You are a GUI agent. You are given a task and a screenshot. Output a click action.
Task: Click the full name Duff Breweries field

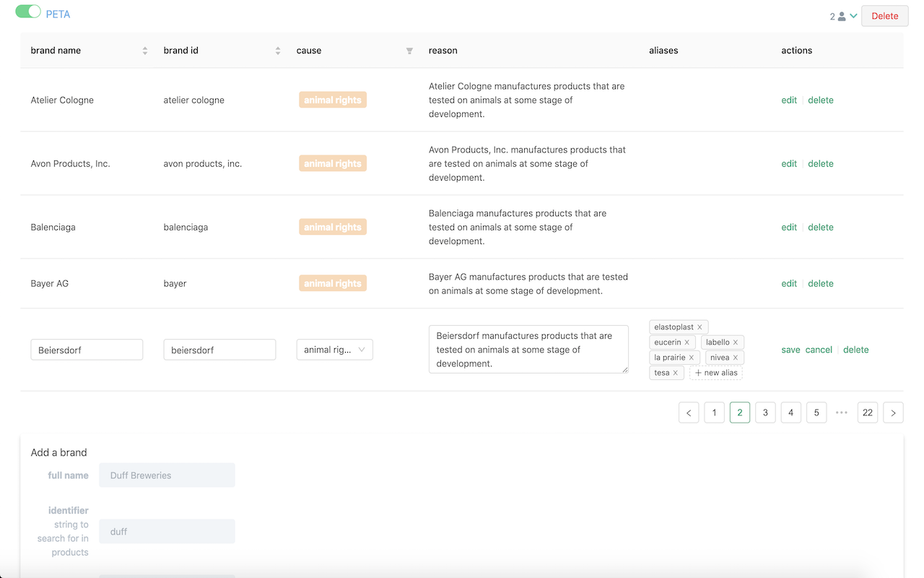[x=167, y=475]
